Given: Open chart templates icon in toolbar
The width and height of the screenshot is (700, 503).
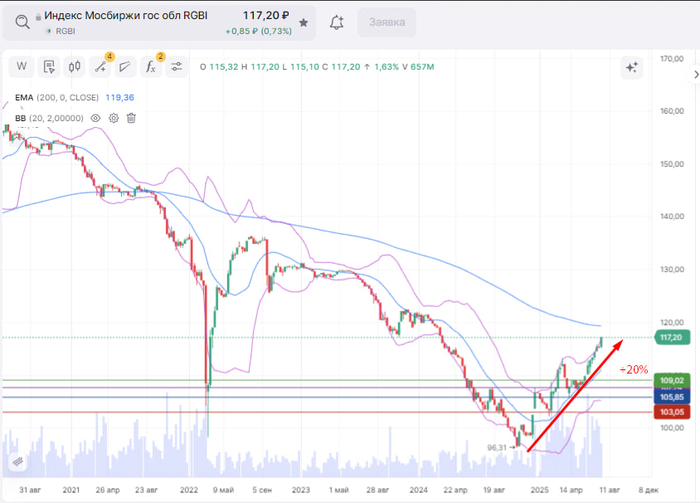Looking at the screenshot, I should click(x=49, y=67).
